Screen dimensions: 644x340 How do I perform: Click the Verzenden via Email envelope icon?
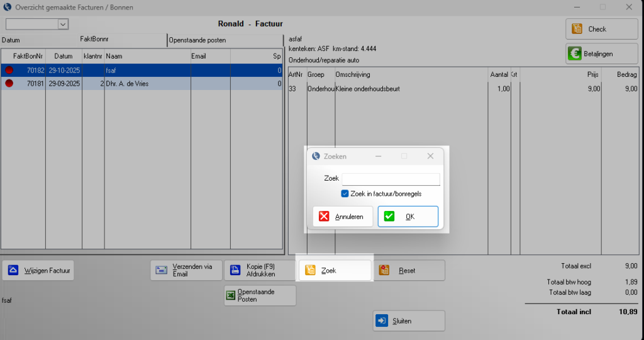(x=162, y=271)
